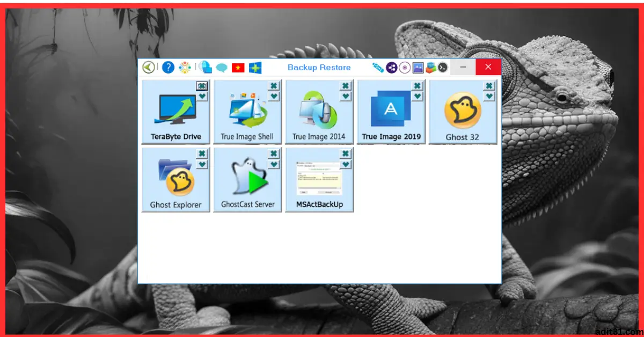Screen dimensions: 644x337
Task: Launch True Image Shell
Action: point(247,112)
